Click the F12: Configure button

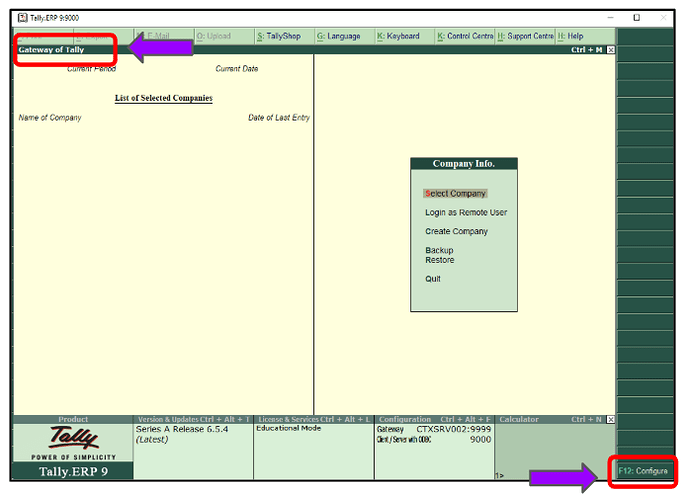point(643,471)
